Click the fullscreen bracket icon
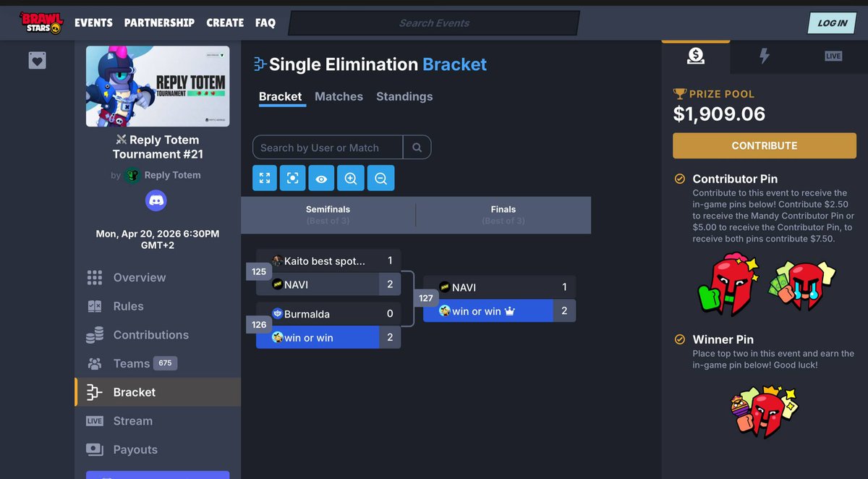 (x=265, y=178)
